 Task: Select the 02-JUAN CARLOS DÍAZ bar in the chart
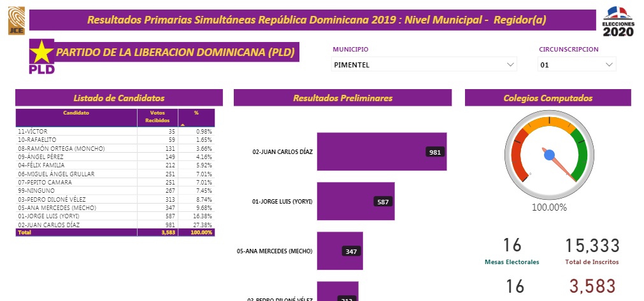click(382, 151)
